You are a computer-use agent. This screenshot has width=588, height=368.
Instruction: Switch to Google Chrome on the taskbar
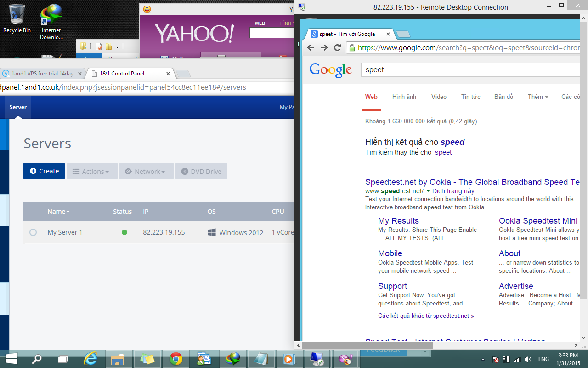coord(175,359)
